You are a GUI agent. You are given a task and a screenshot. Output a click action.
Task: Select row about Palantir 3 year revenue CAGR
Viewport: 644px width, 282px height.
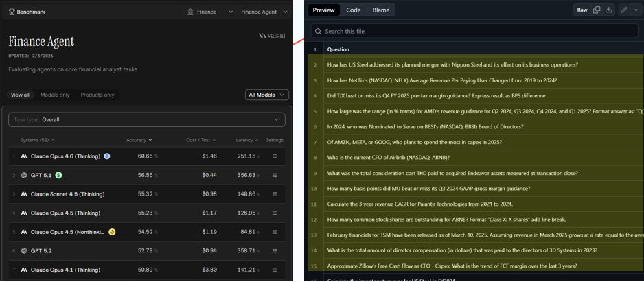(x=476, y=204)
